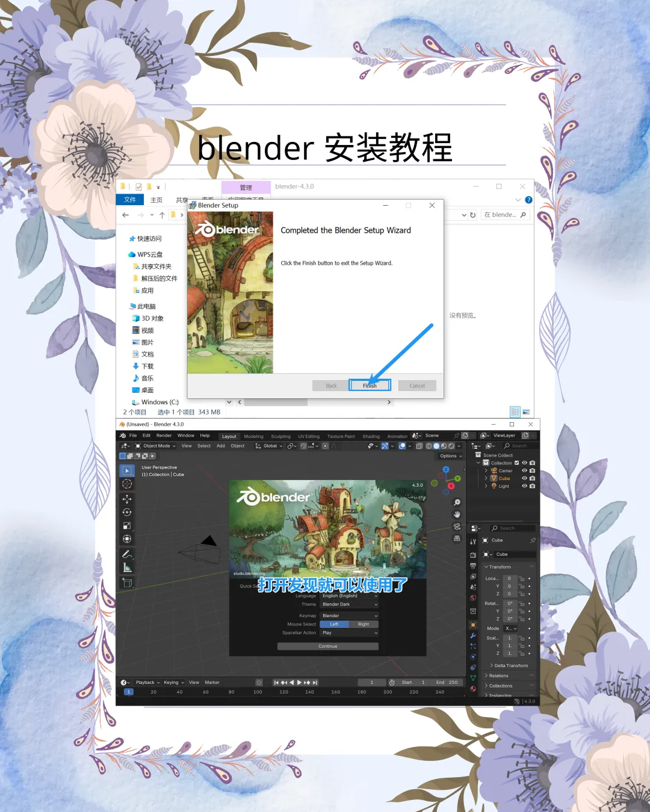The height and width of the screenshot is (812, 650).
Task: Choose Right for Mouse Select
Action: pos(364,624)
